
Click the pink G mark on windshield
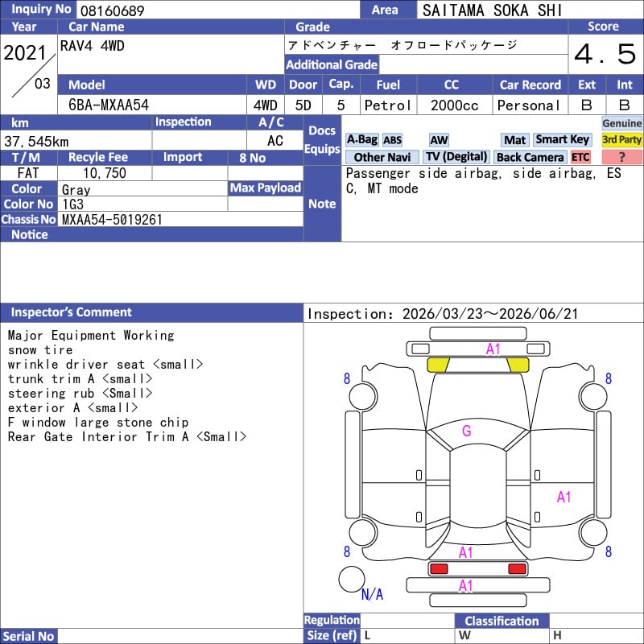466,431
